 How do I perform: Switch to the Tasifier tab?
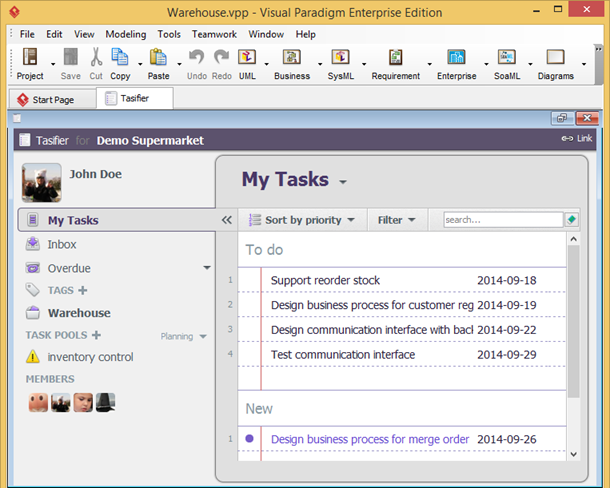[134, 98]
